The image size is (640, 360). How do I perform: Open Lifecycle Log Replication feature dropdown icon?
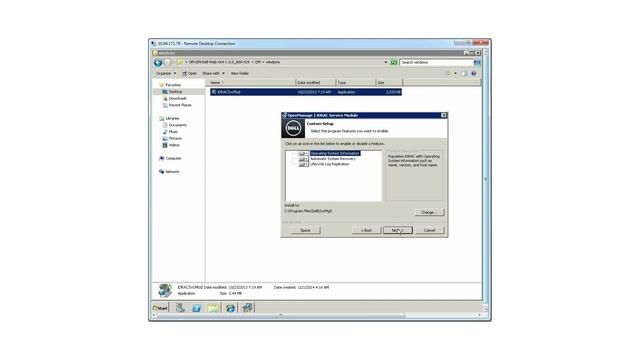tap(303, 164)
